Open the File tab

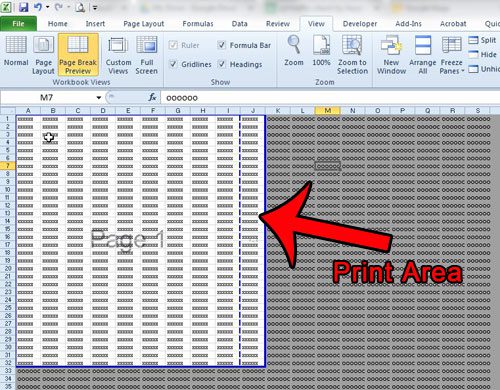18,24
